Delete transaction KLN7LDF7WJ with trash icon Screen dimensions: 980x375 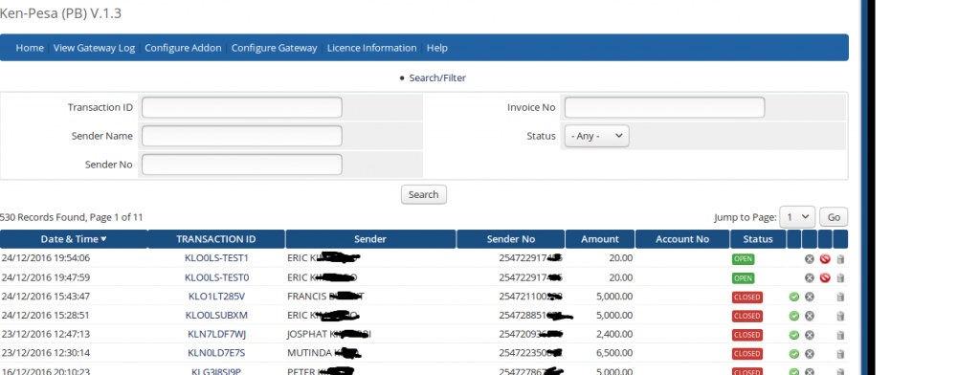[840, 336]
